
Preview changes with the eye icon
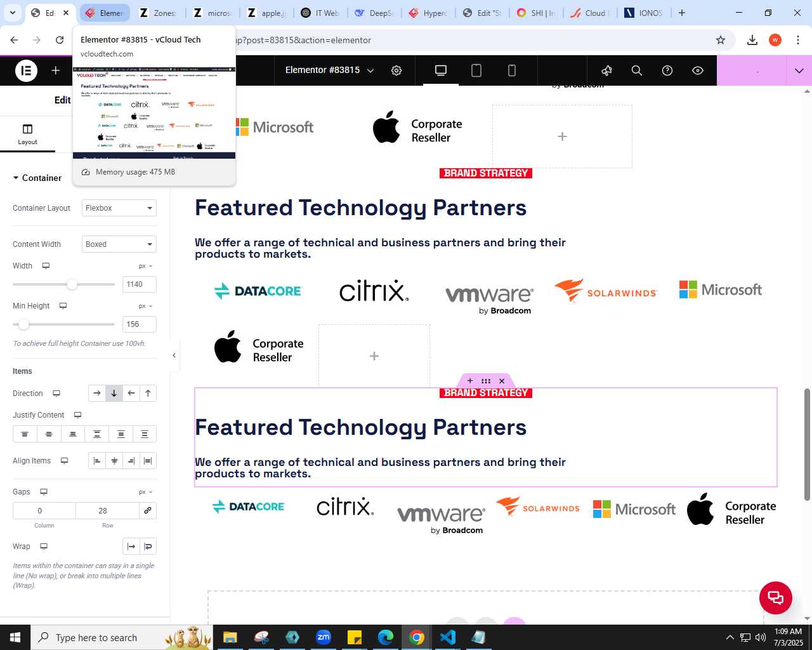click(x=698, y=70)
